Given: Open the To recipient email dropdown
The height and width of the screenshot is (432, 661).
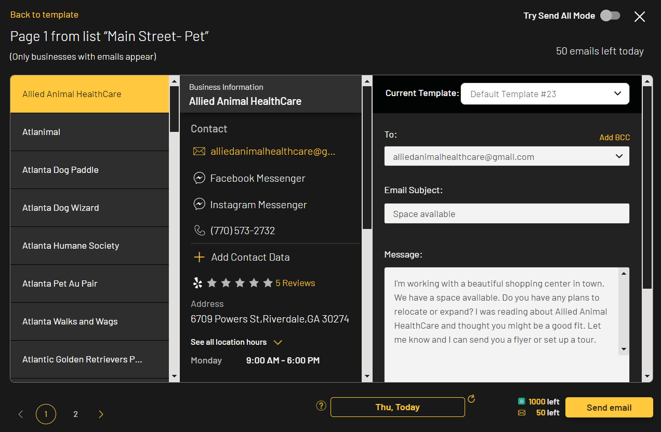Looking at the screenshot, I should [x=506, y=156].
